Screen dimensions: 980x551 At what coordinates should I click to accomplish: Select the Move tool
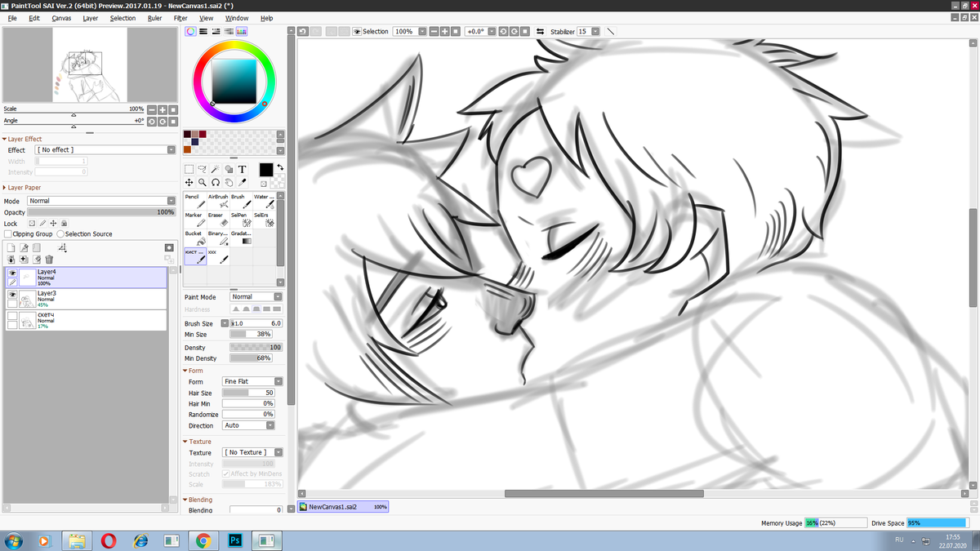coord(189,183)
